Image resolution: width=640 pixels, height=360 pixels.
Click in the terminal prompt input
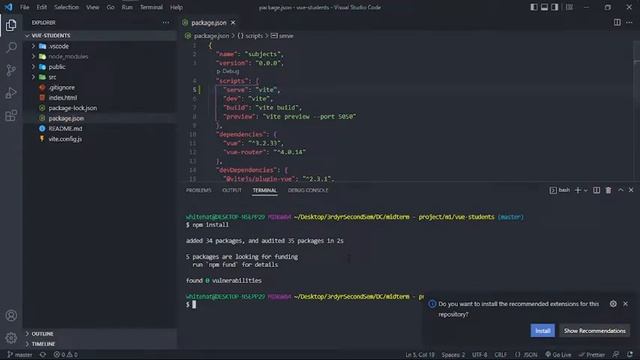(194, 304)
